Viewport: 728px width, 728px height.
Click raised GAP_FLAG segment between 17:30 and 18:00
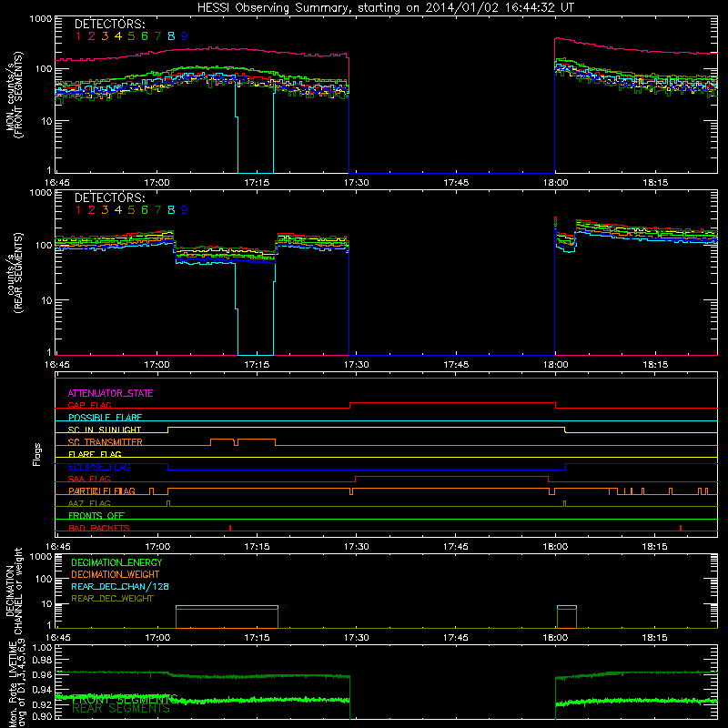click(452, 403)
